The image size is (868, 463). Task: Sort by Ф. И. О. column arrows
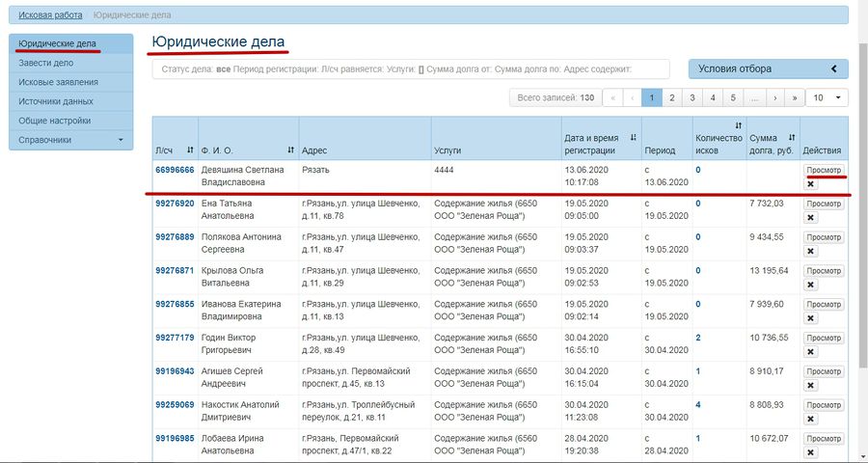coord(291,150)
